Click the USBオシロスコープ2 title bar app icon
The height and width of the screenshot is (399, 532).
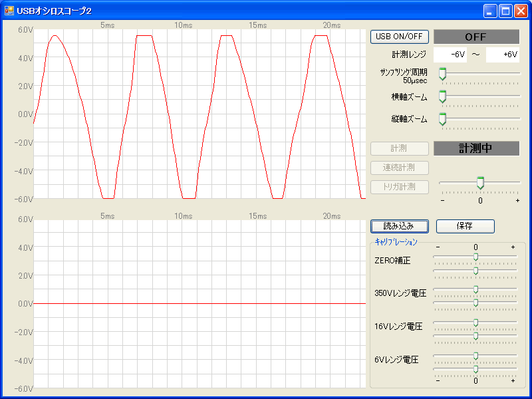pos(9,11)
